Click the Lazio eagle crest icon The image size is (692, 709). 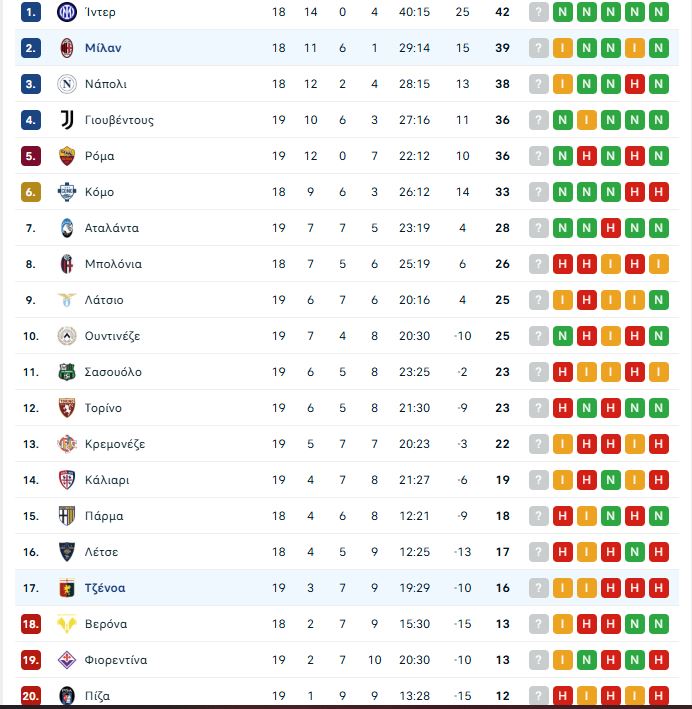click(x=67, y=300)
